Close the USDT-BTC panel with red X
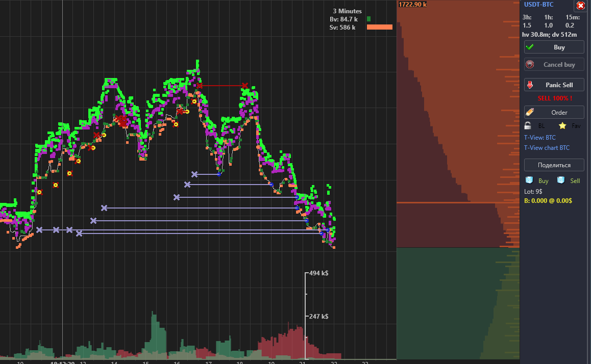 pyautogui.click(x=580, y=6)
